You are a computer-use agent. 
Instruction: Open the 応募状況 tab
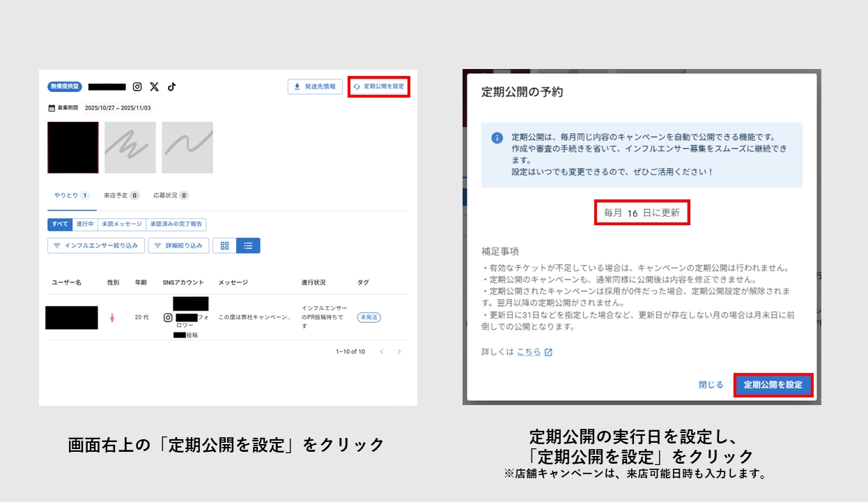(166, 195)
